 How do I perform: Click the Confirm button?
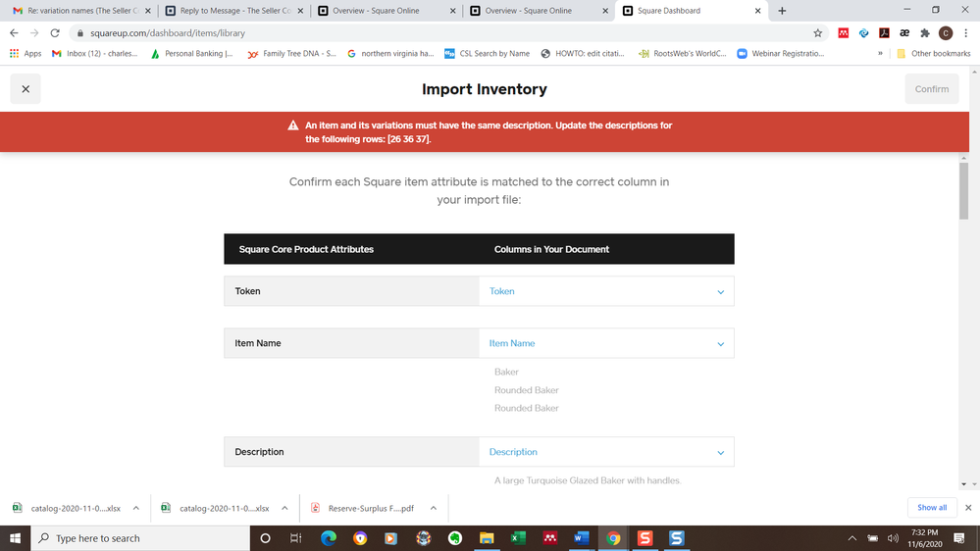click(931, 89)
